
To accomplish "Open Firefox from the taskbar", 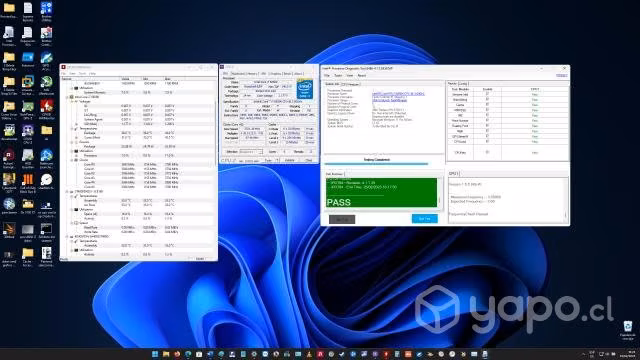I will tap(177, 354).
